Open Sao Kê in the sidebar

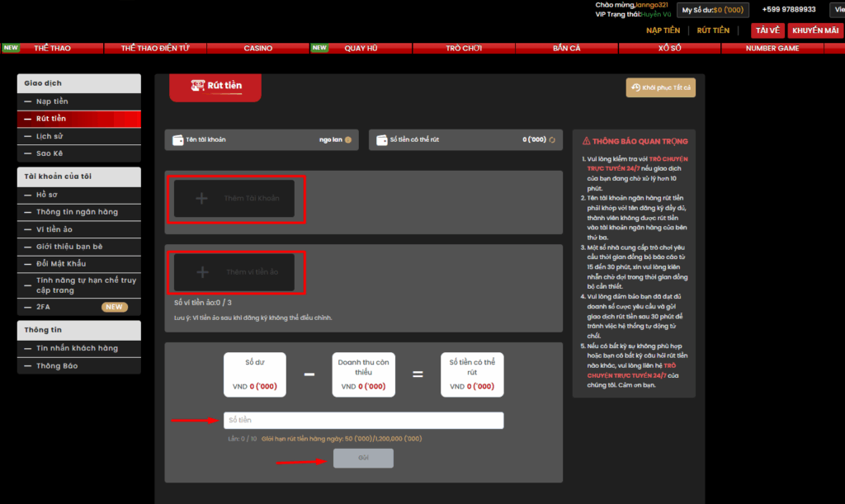tap(79, 154)
